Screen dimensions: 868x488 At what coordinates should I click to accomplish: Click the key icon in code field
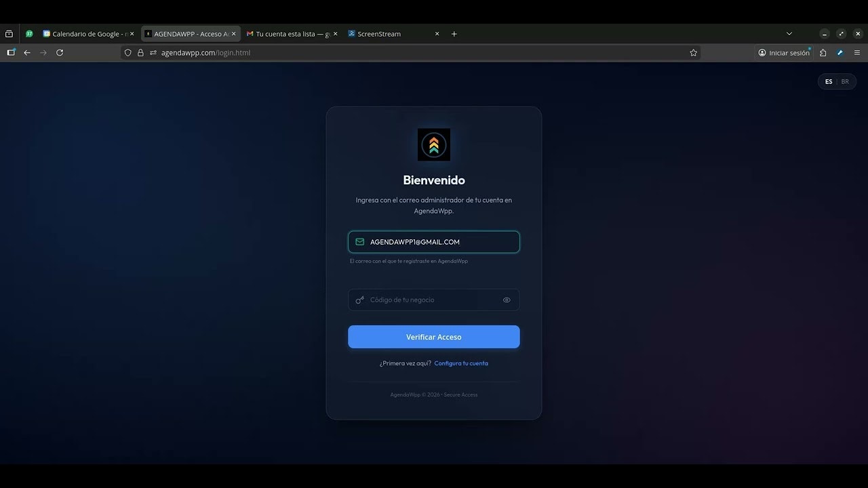(360, 300)
